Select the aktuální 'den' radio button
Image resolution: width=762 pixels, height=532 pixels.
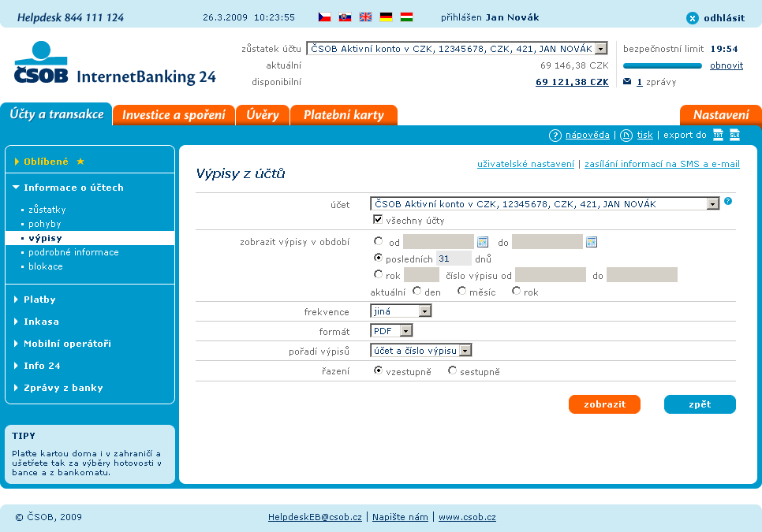[x=417, y=291]
